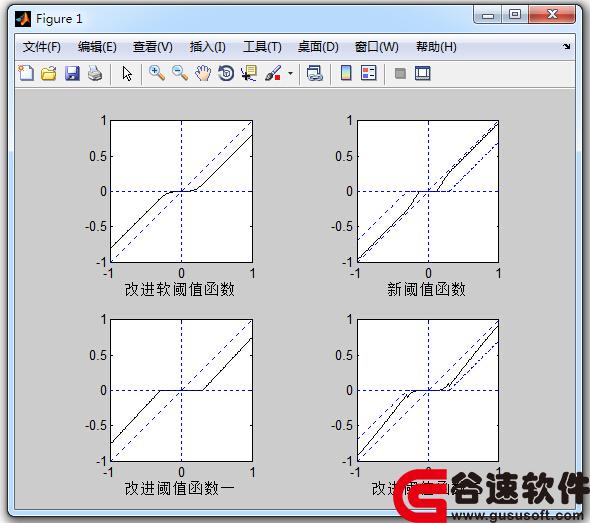Open the brush color dropdown arrow
590x523 pixels.
tap(290, 73)
